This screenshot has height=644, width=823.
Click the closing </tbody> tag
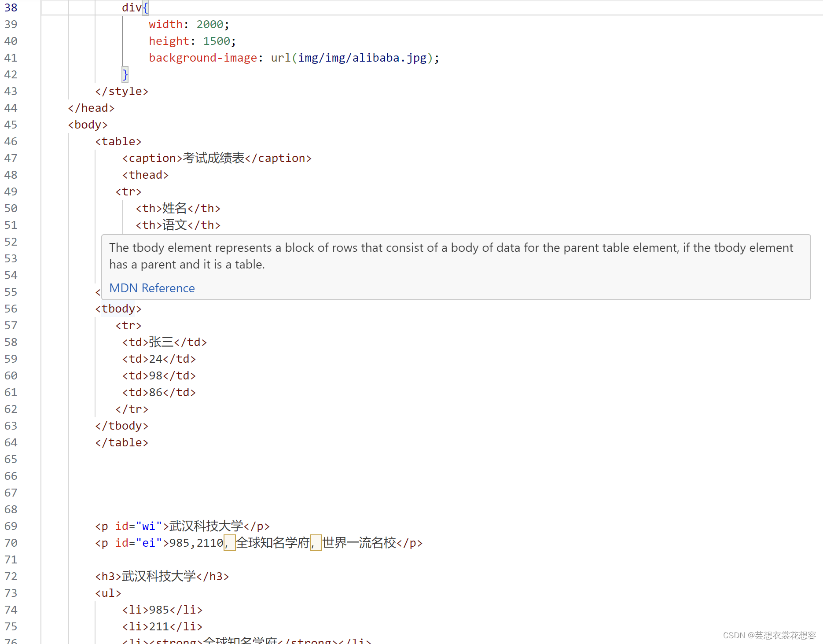pos(122,426)
